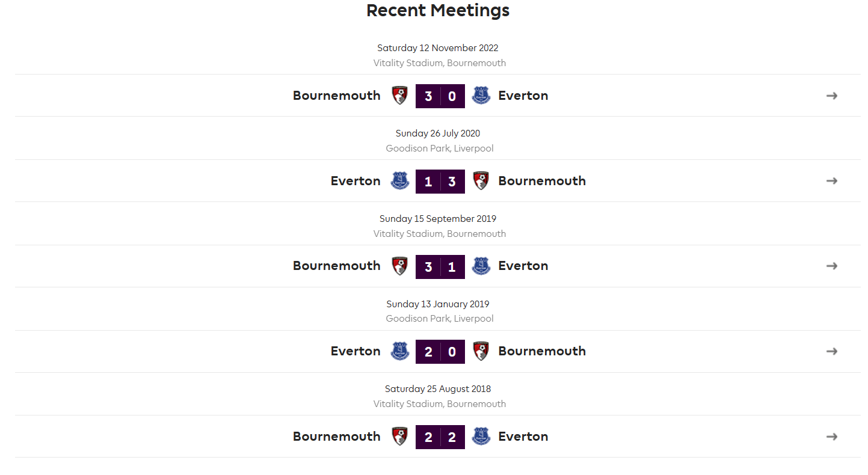Select the 3-0 score box

[x=440, y=96]
